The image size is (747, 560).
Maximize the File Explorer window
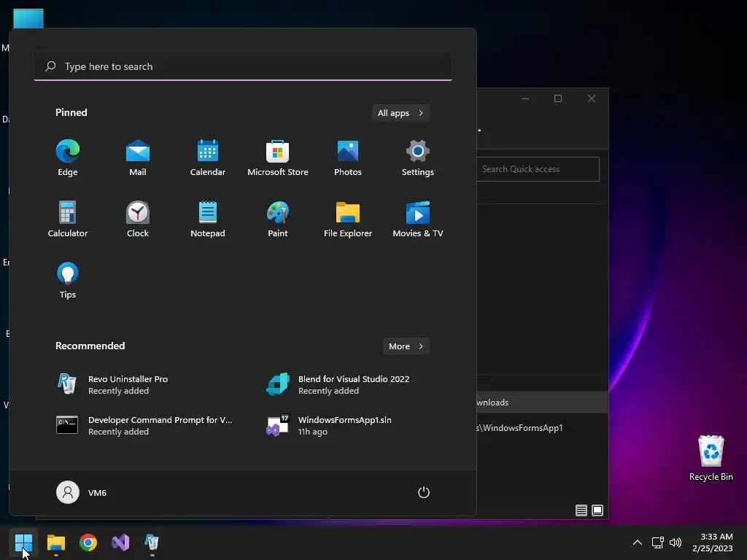558,98
